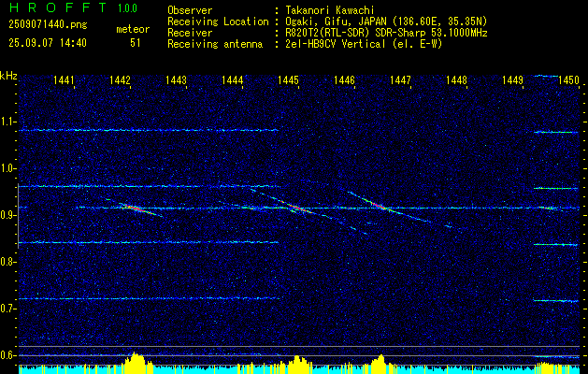Click the Receiver label
Viewport: 588px width, 374px height.
(x=190, y=33)
